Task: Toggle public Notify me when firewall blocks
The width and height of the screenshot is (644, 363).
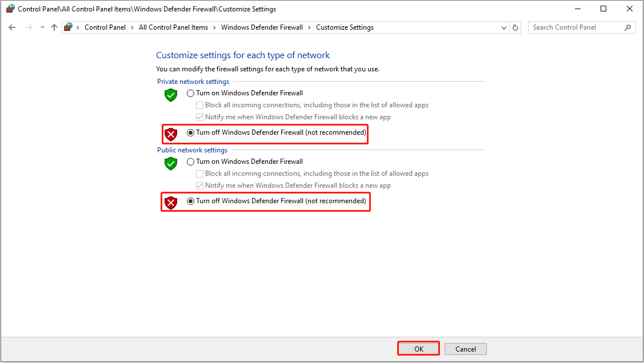Action: tap(293, 185)
